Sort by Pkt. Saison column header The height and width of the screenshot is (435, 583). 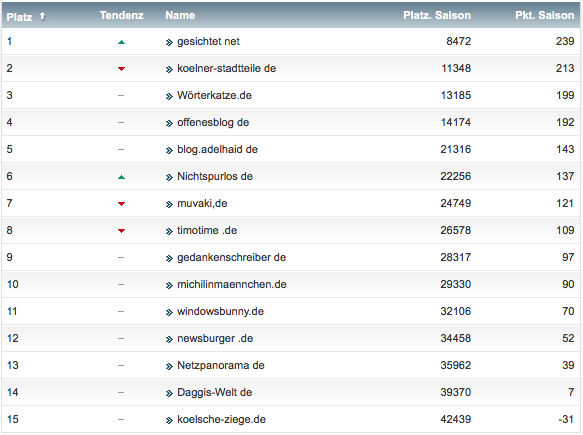tap(544, 15)
